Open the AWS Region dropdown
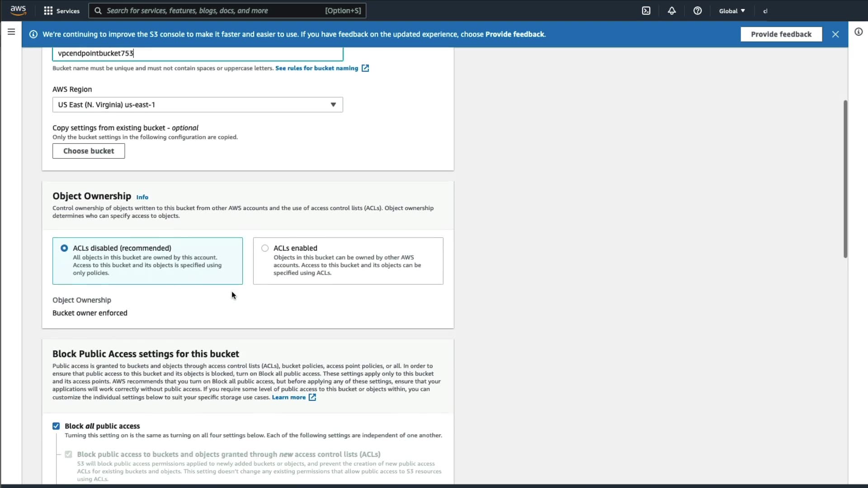 click(x=198, y=105)
